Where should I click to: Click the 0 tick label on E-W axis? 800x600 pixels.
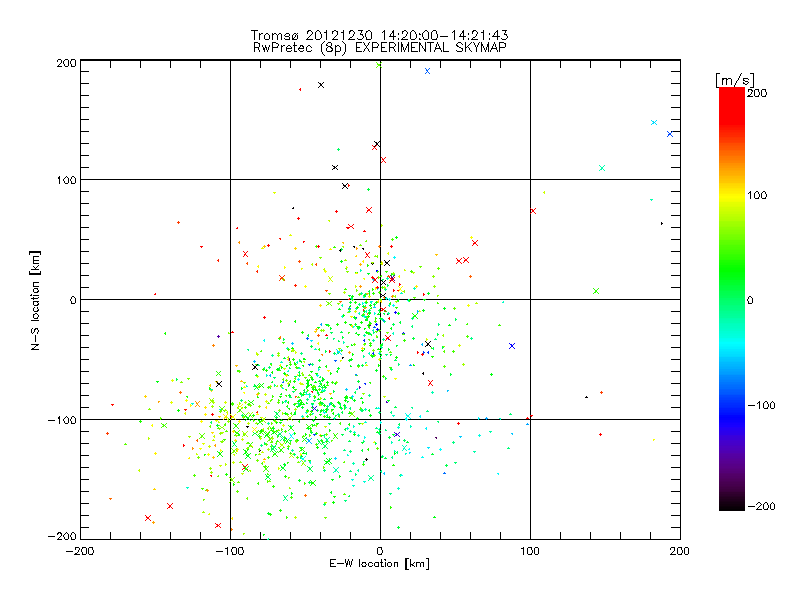[380, 551]
